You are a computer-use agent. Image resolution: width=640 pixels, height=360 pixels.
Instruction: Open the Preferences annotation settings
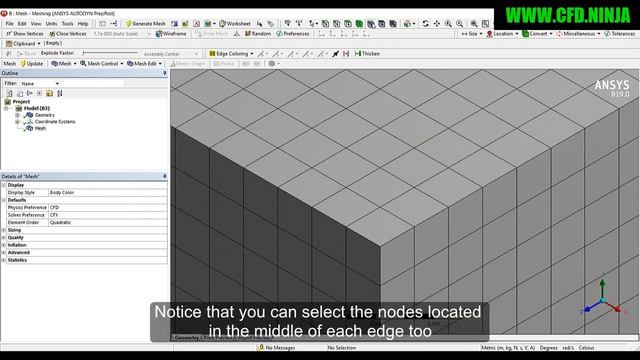tap(293, 34)
